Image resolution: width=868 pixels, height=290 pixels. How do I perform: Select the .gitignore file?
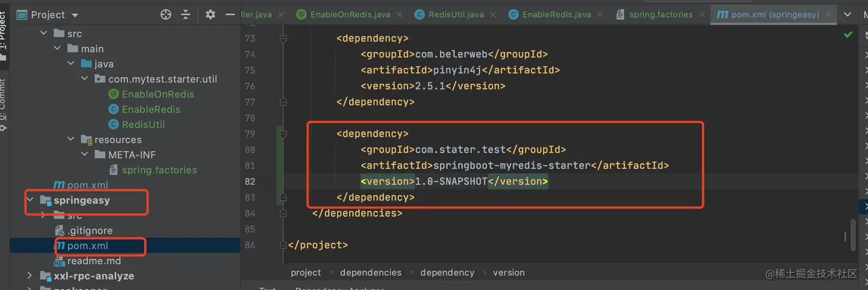(x=90, y=230)
